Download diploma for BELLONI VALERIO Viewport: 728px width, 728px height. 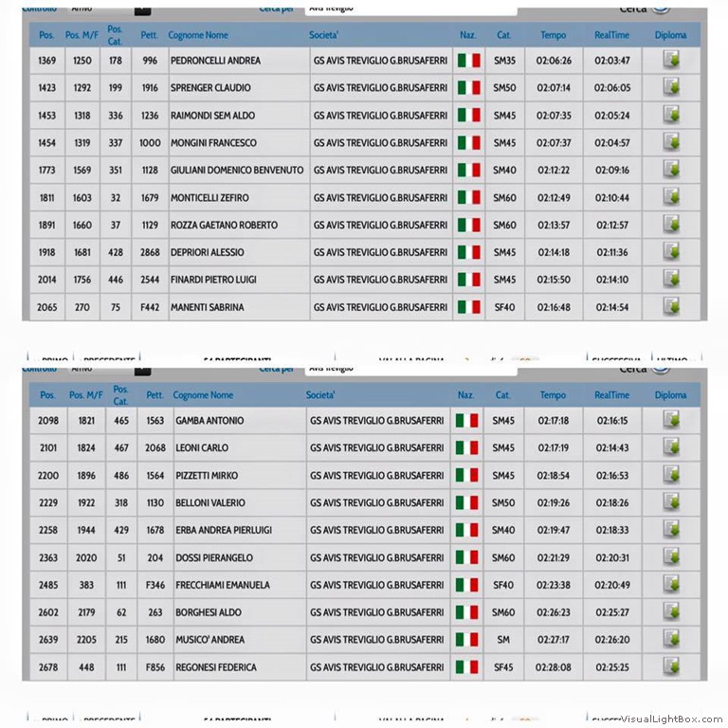[671, 501]
